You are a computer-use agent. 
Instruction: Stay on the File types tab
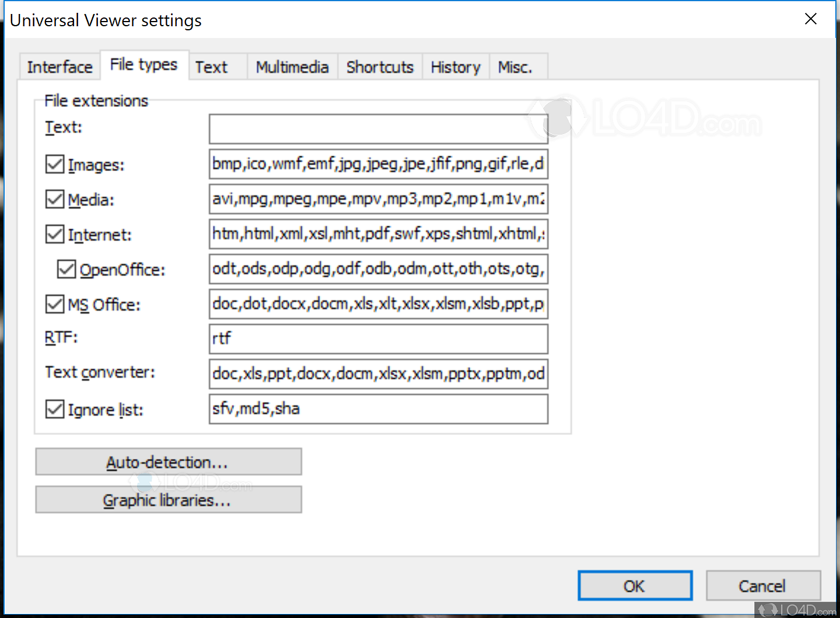(x=143, y=65)
